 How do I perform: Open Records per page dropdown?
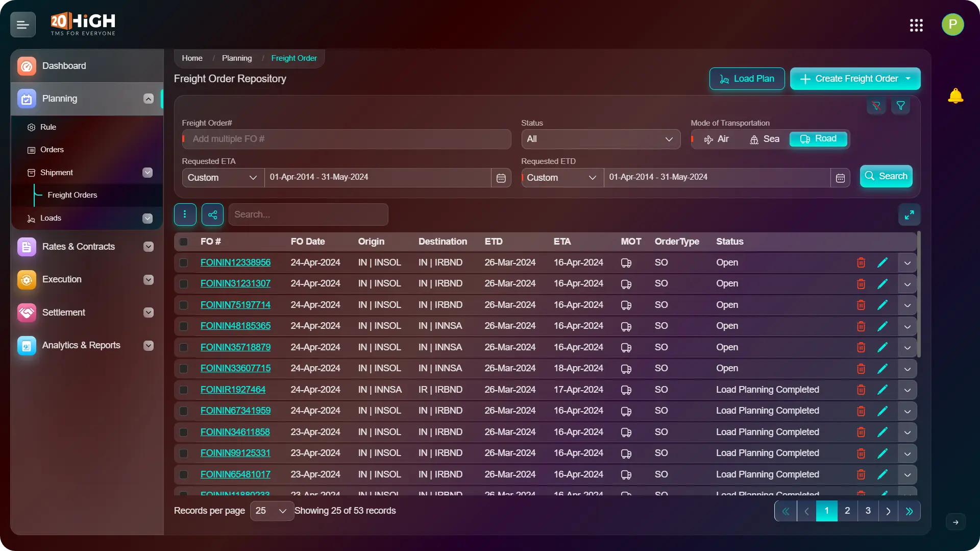pos(272,511)
